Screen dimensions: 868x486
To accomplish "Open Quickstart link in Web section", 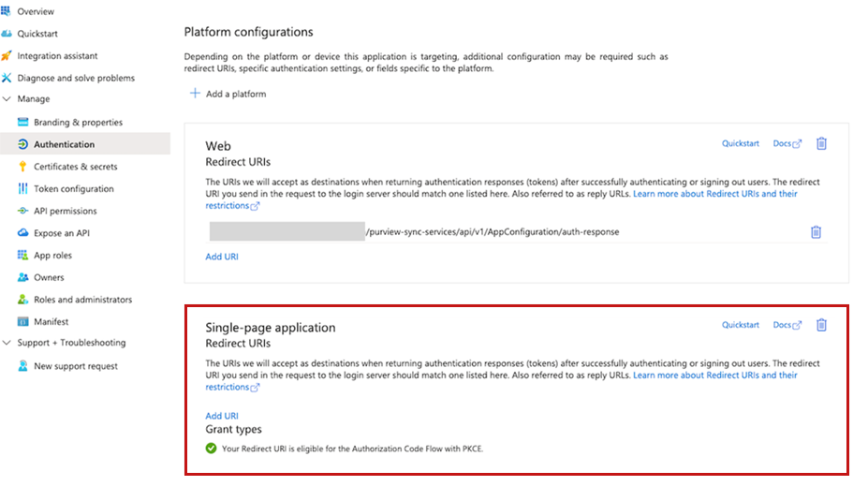I will coord(740,143).
